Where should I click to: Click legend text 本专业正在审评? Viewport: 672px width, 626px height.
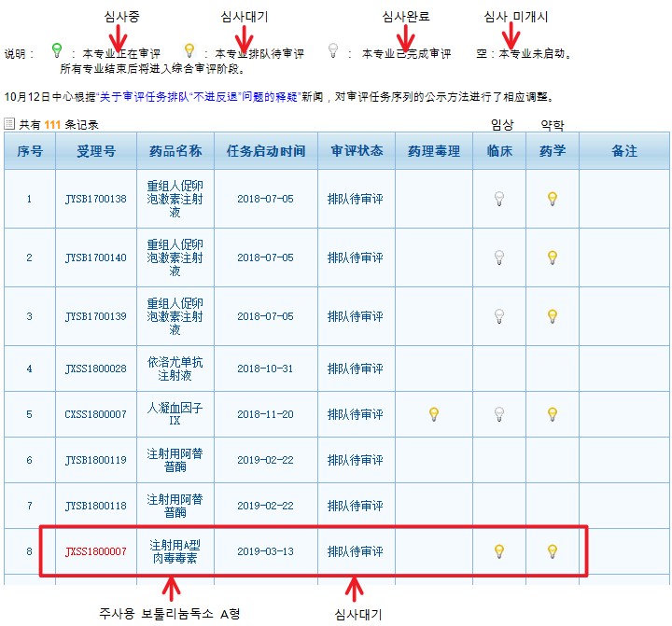coord(121,53)
